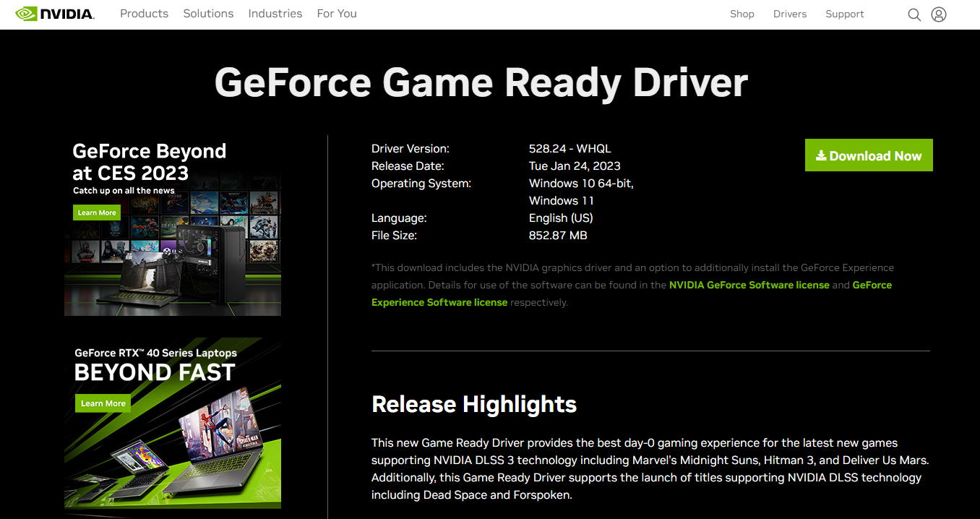
Task: Click the Windows 11 text
Action: click(x=562, y=200)
